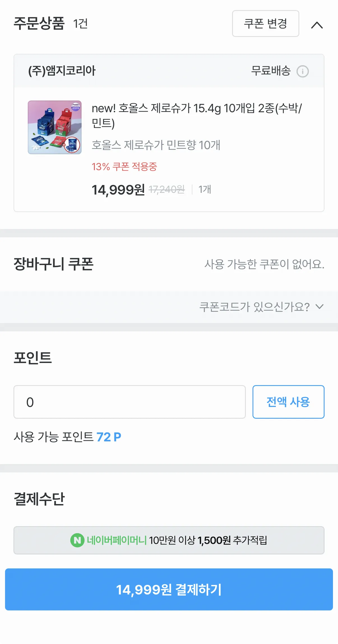The image size is (338, 644).
Task: Click the 13% 쿠폰 적용중 label
Action: pos(124,167)
